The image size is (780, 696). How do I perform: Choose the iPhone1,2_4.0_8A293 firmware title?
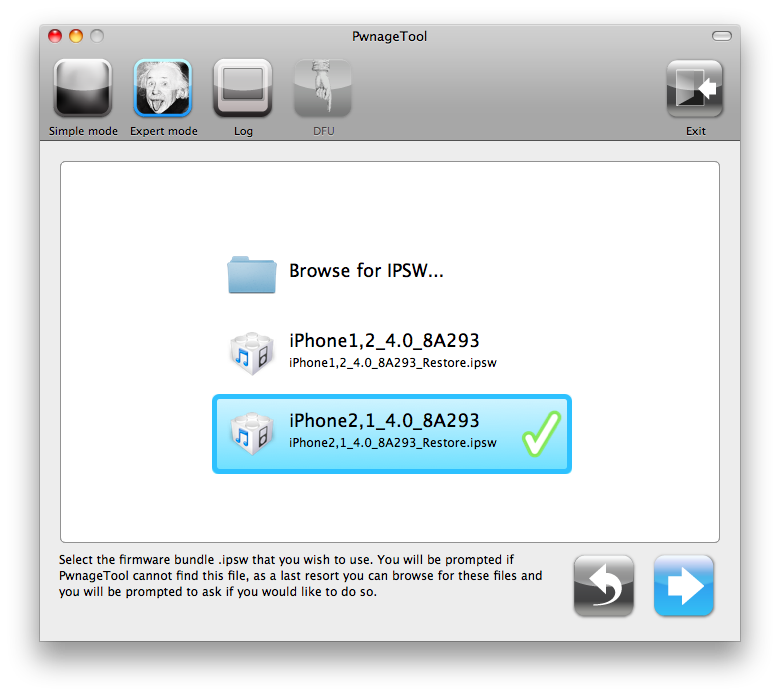click(x=384, y=341)
